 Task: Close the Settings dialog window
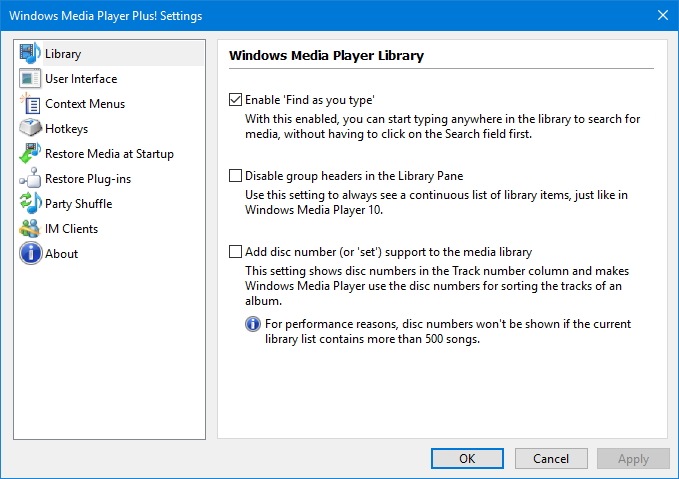point(663,15)
